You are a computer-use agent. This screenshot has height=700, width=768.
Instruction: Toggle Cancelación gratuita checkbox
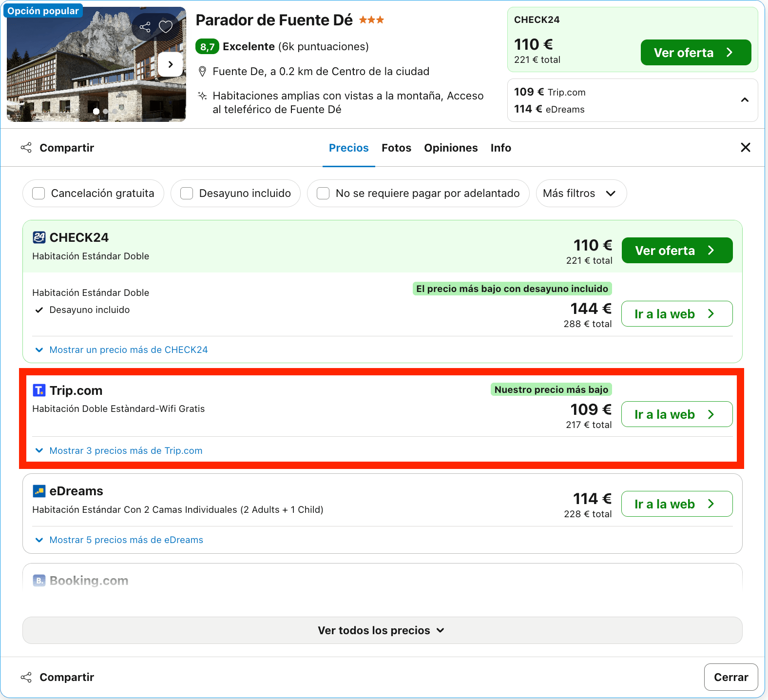tap(38, 194)
